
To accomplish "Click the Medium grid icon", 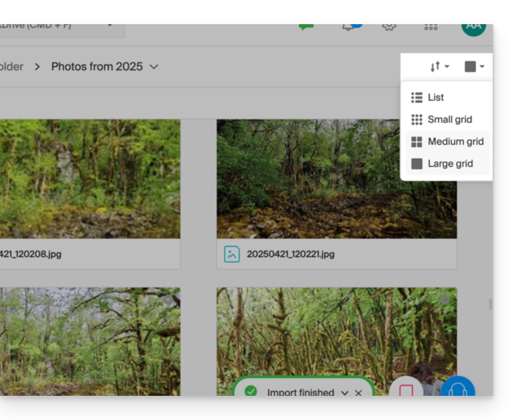I will point(416,142).
